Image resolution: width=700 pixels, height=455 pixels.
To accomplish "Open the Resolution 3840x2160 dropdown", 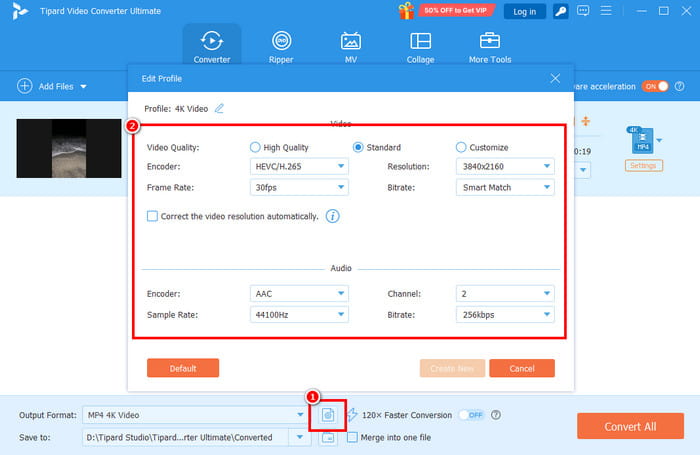I will [505, 166].
